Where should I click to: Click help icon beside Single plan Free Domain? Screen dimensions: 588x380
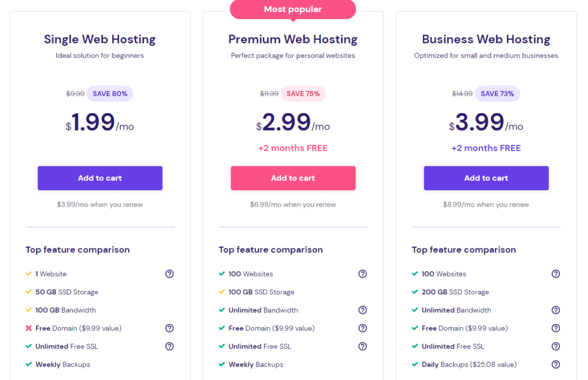coord(169,328)
